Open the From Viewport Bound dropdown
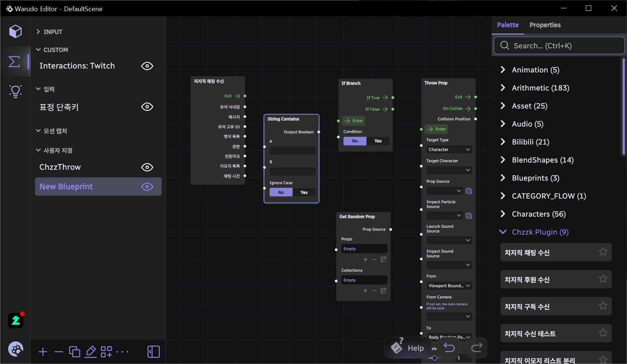The image size is (627, 364). click(449, 286)
